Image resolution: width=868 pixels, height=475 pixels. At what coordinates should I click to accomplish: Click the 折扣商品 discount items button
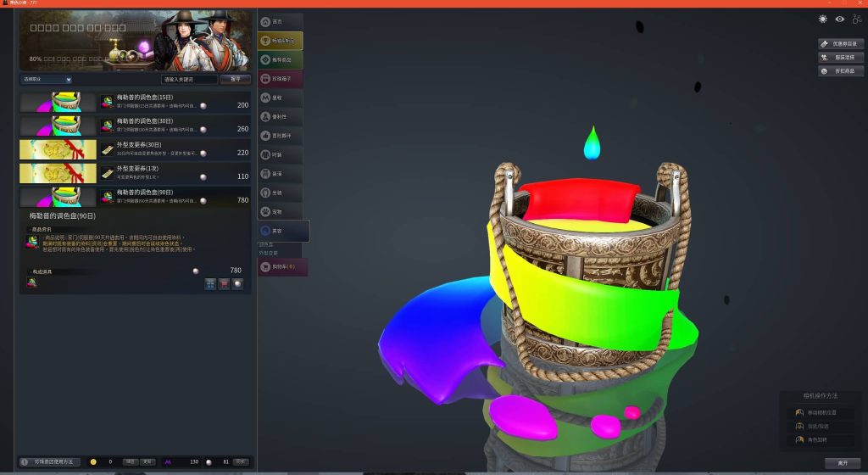pos(841,71)
